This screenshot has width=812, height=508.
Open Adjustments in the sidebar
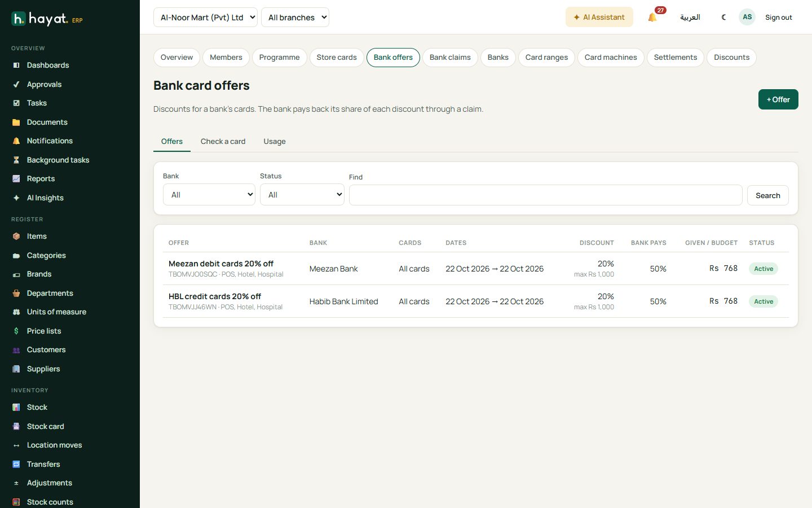[x=49, y=483]
